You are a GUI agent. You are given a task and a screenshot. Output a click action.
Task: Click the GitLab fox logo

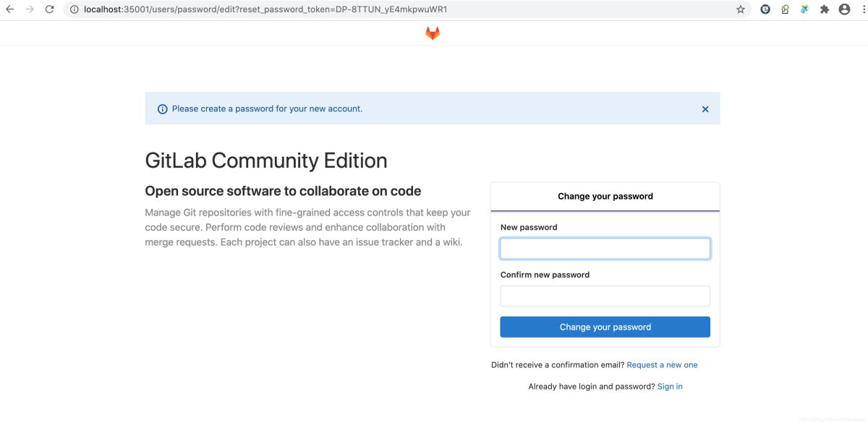tap(433, 33)
